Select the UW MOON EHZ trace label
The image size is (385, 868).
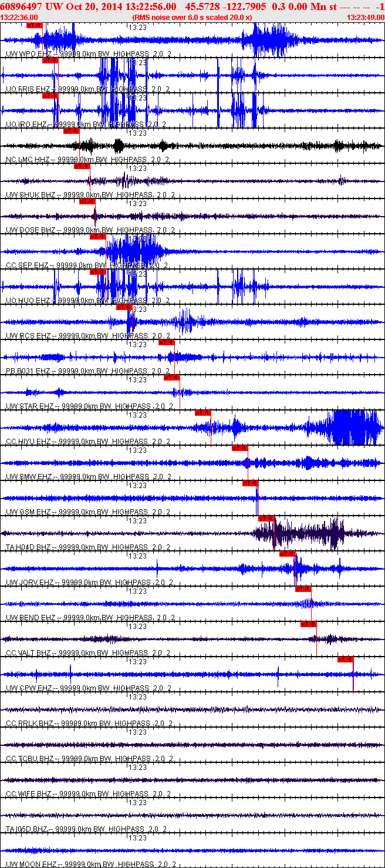(x=90, y=864)
